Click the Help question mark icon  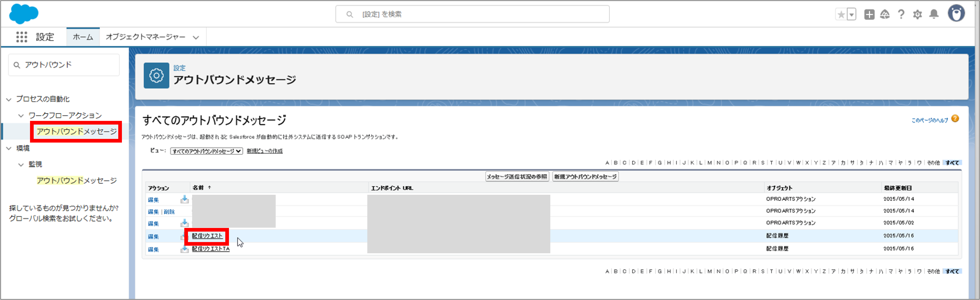(x=901, y=14)
